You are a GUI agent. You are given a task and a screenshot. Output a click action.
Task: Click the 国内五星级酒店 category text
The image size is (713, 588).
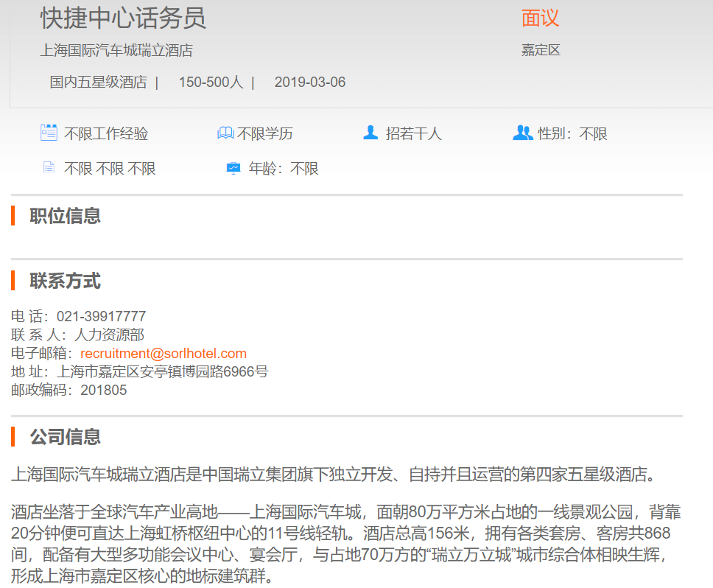click(98, 82)
